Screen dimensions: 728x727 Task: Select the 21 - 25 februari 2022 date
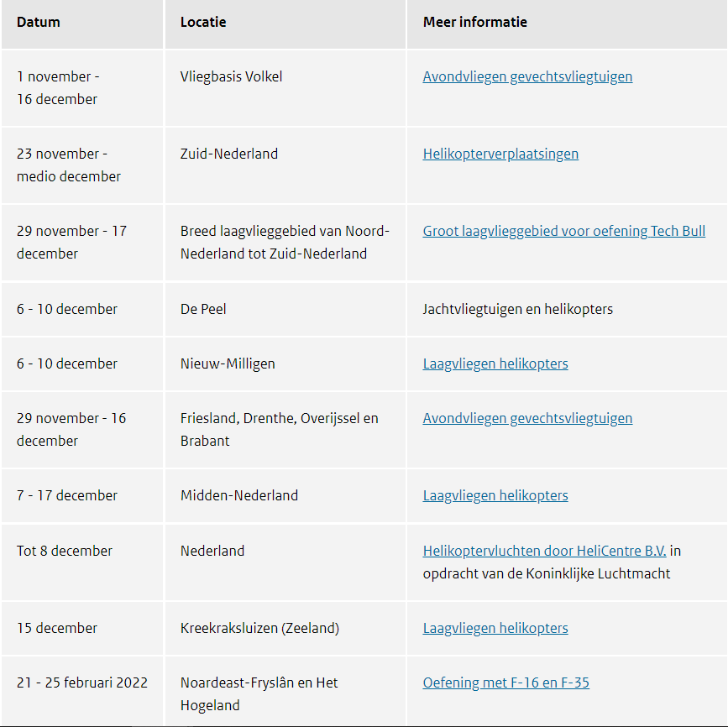pos(82,683)
